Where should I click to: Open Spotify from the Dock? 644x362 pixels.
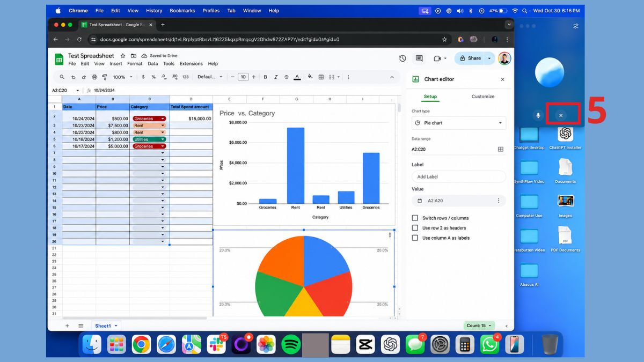coord(291,344)
